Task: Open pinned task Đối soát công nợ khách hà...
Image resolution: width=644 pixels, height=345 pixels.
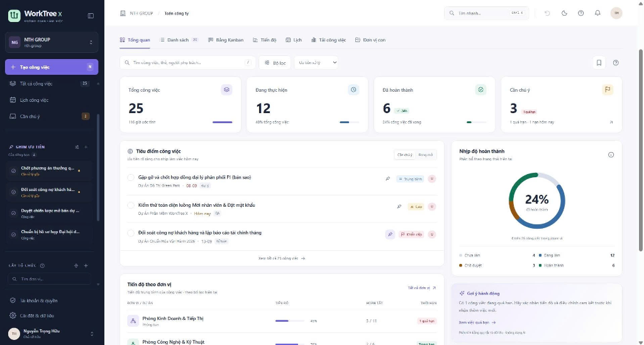Action: tap(49, 192)
